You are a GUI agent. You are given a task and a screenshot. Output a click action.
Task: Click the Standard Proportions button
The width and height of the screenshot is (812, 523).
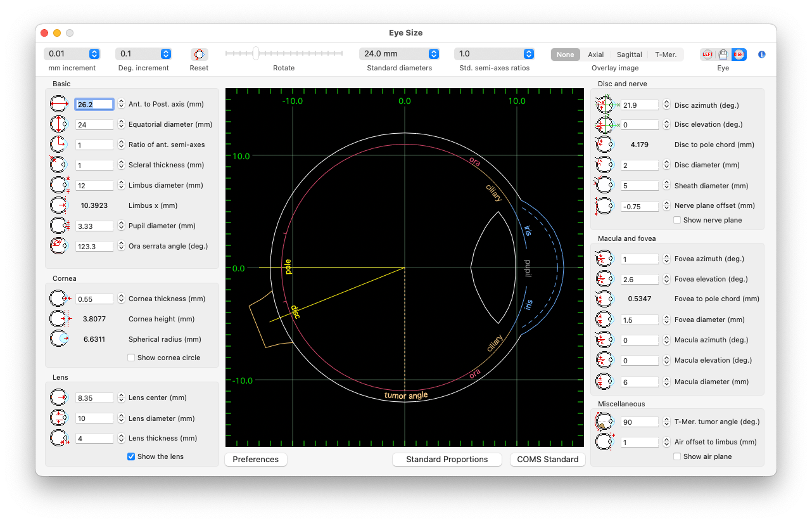click(x=447, y=459)
